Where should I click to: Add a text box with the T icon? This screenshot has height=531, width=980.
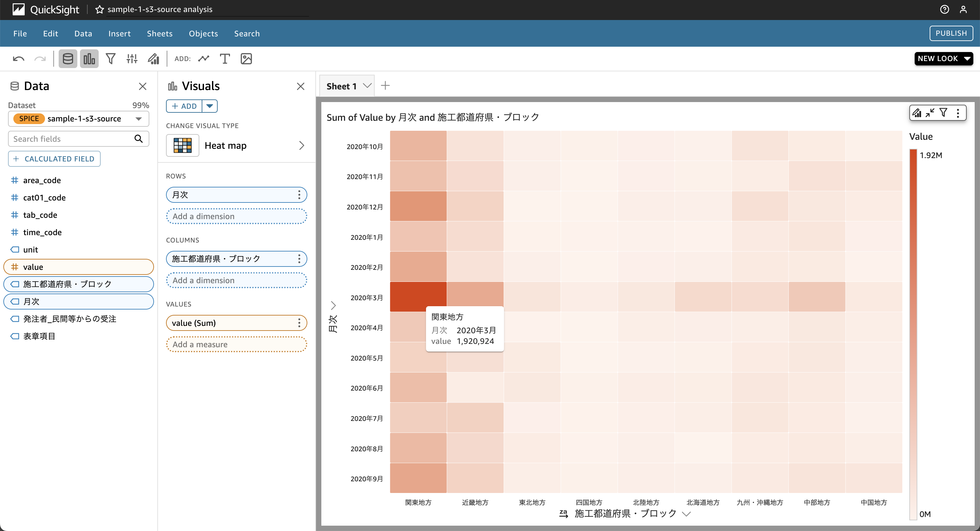tap(225, 59)
